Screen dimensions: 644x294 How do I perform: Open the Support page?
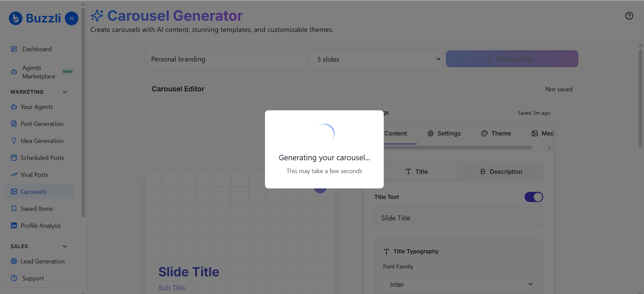(39, 278)
